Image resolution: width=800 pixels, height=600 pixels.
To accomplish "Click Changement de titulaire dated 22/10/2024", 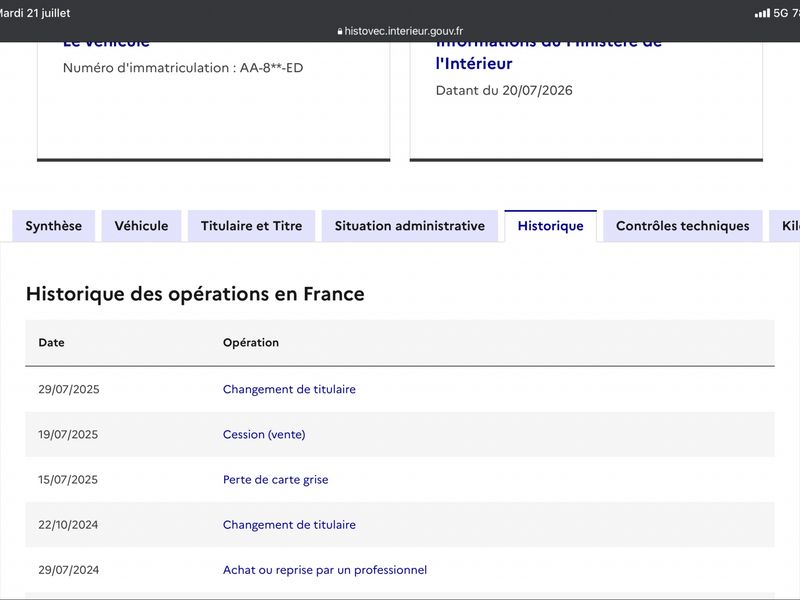I will (x=289, y=524).
